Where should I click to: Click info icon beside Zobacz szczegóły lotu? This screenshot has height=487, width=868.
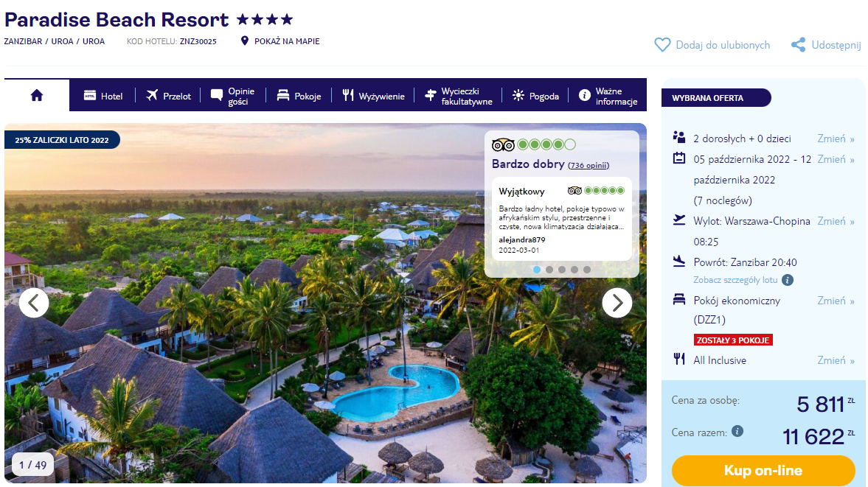click(x=788, y=280)
